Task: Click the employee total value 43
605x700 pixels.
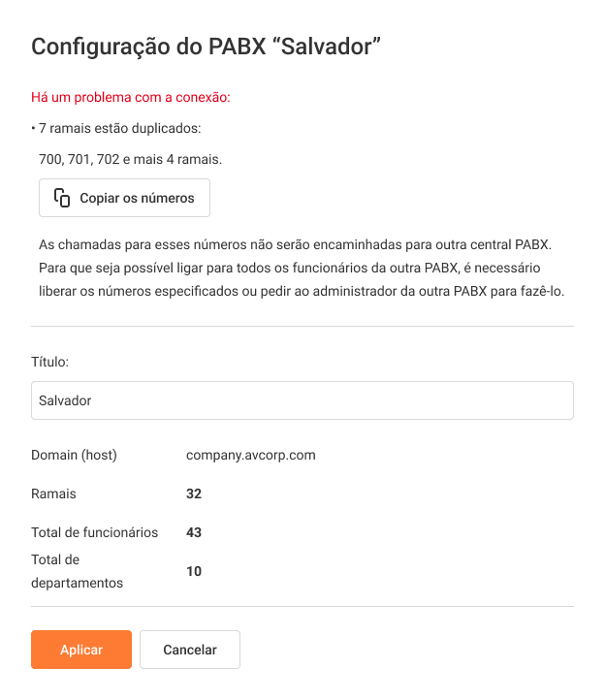Action: 194,532
